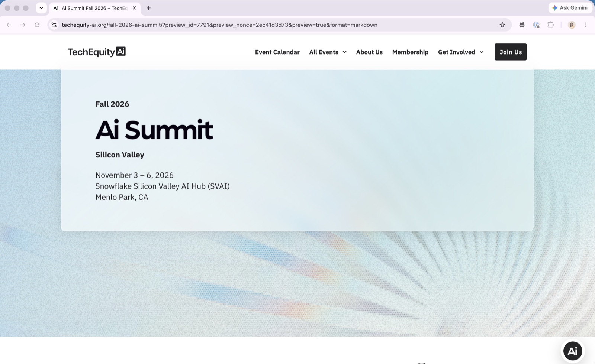This screenshot has height=364, width=595.
Task: Click the Fall 2026 label
Action: click(x=112, y=104)
